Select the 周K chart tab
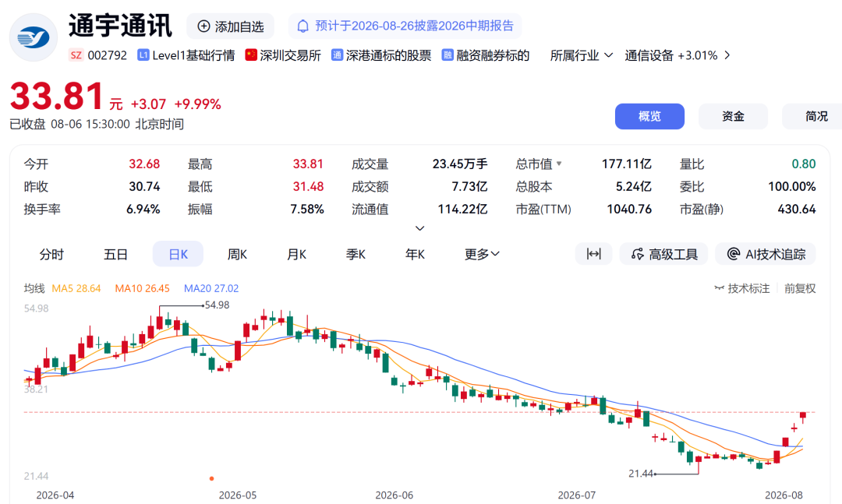This screenshot has width=842, height=504. 237,254
